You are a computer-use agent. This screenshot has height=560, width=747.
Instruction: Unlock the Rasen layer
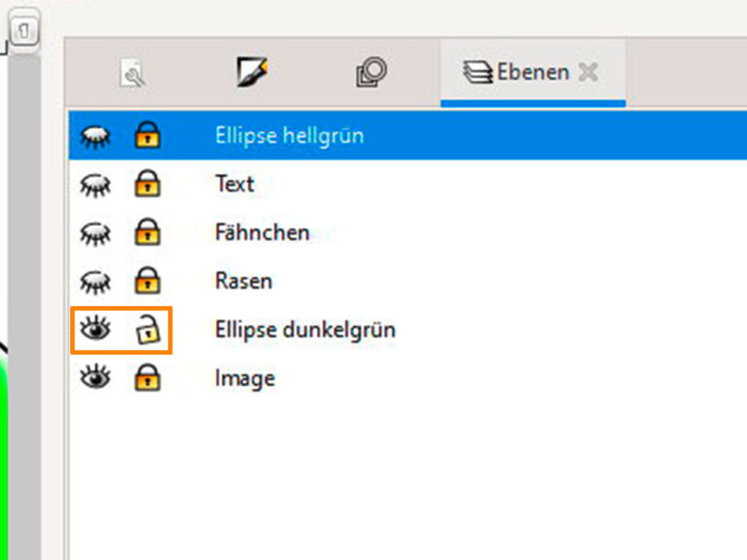[x=148, y=281]
